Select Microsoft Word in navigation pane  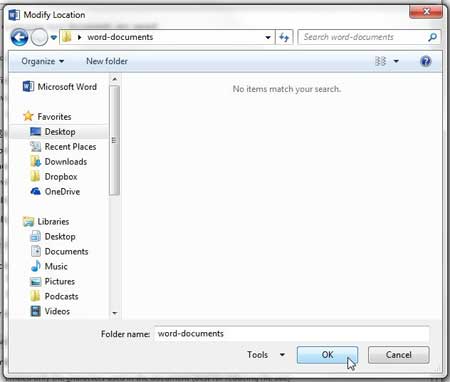(67, 87)
